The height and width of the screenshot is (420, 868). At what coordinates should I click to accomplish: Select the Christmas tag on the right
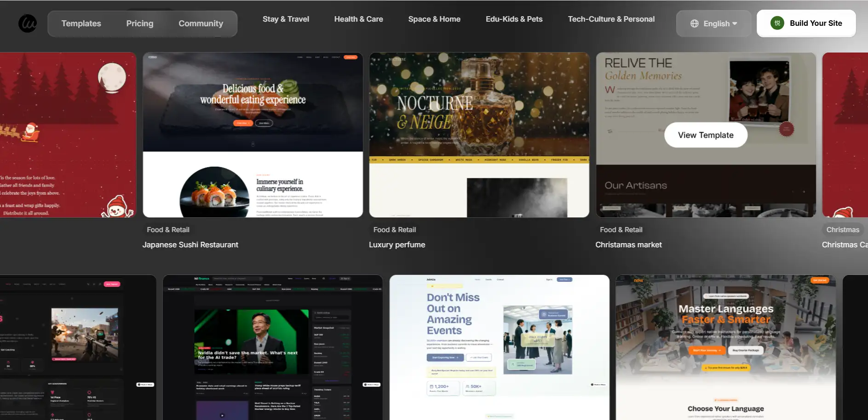tap(843, 229)
